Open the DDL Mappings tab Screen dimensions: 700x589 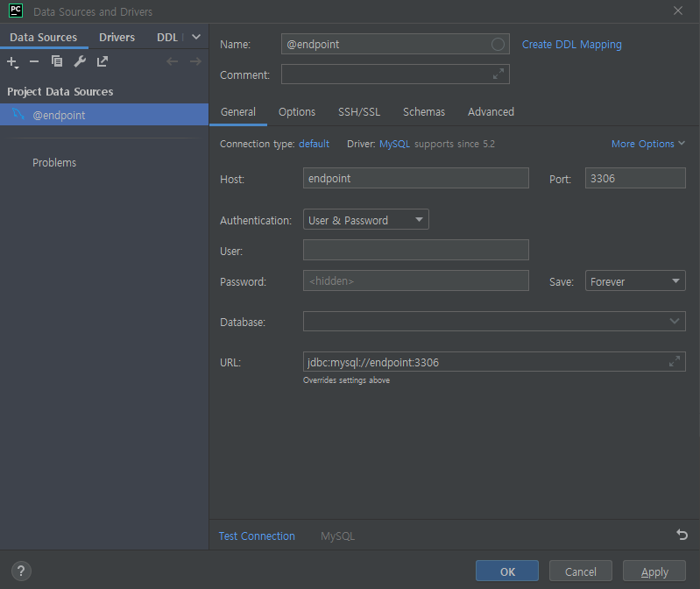(168, 37)
